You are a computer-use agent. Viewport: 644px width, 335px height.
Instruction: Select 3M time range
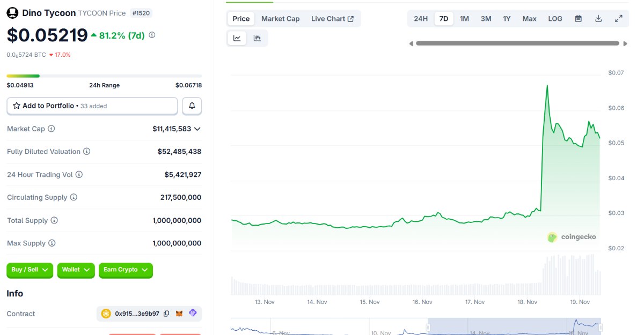486,19
